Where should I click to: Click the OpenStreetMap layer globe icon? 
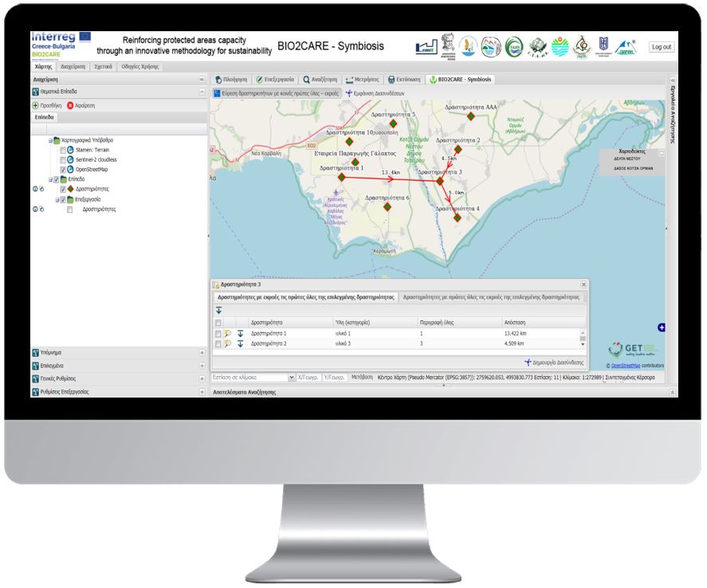pos(70,170)
